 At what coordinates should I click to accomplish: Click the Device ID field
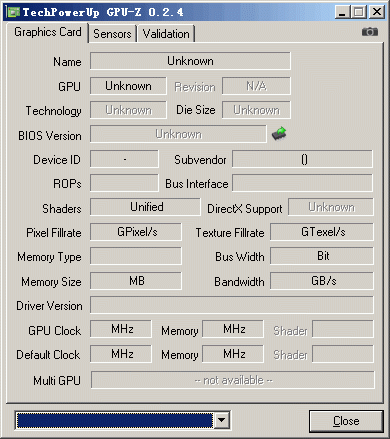(124, 159)
